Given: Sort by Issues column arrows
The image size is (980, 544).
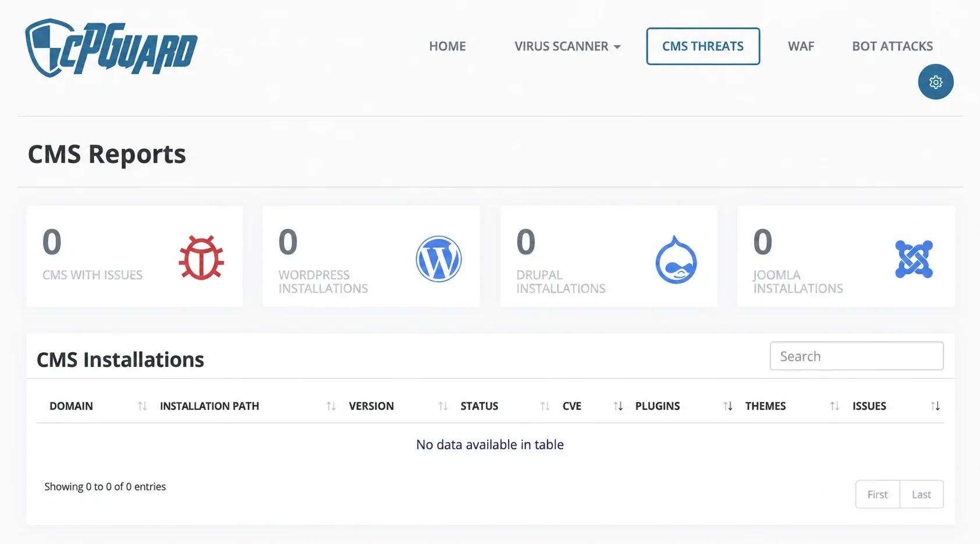Looking at the screenshot, I should [935, 406].
